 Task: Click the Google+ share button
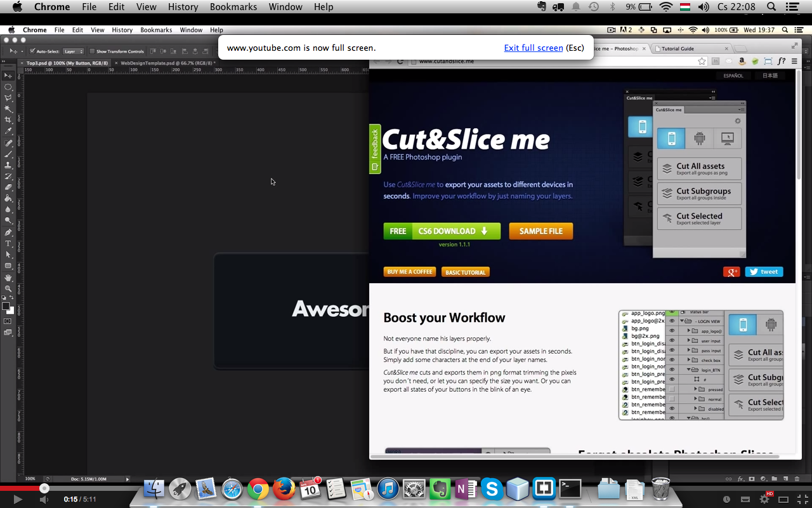[x=731, y=272]
